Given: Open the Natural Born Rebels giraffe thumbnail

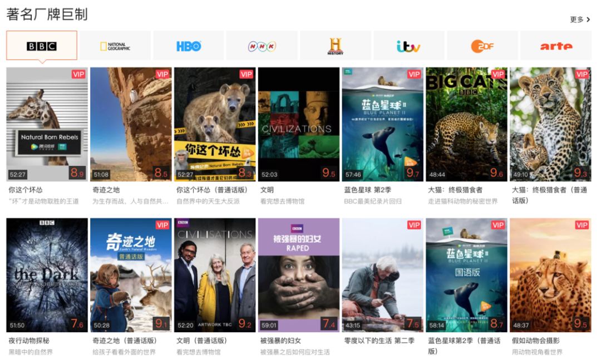Looking at the screenshot, I should point(47,124).
